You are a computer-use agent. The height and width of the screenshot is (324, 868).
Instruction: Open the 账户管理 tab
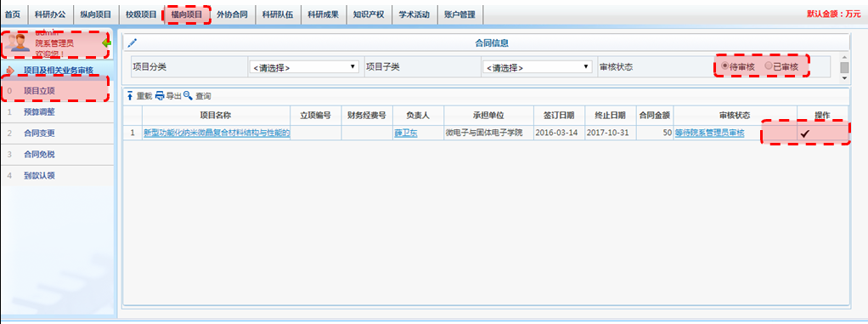point(459,15)
